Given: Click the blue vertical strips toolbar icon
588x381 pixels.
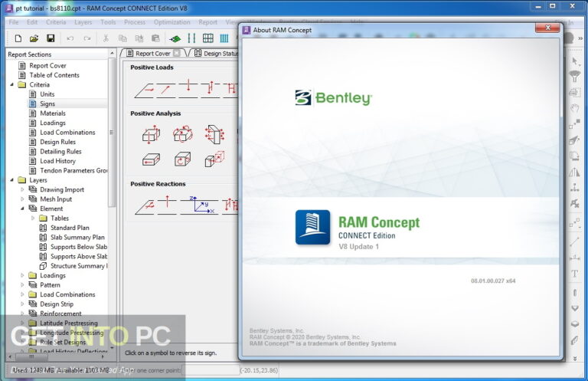Looking at the screenshot, I should [x=224, y=38].
